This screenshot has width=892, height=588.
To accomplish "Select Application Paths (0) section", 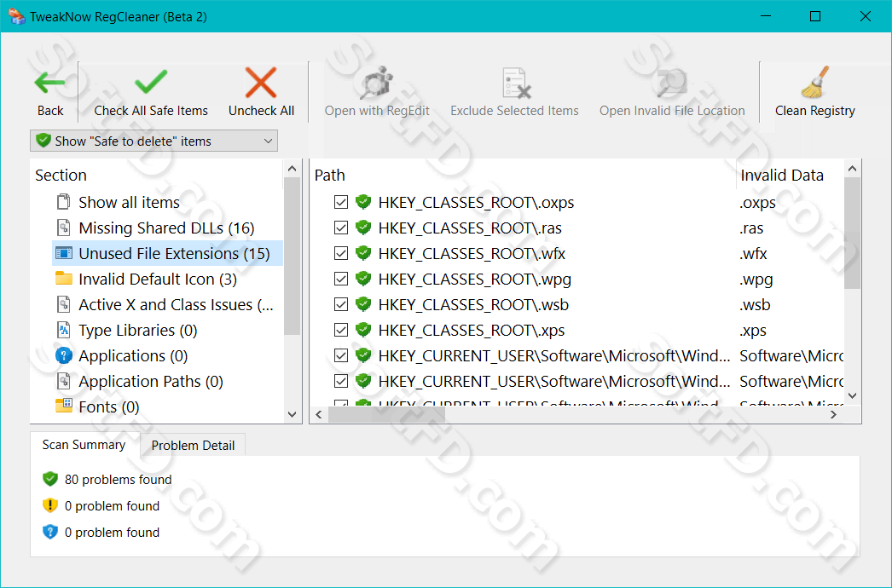I will coord(151,382).
